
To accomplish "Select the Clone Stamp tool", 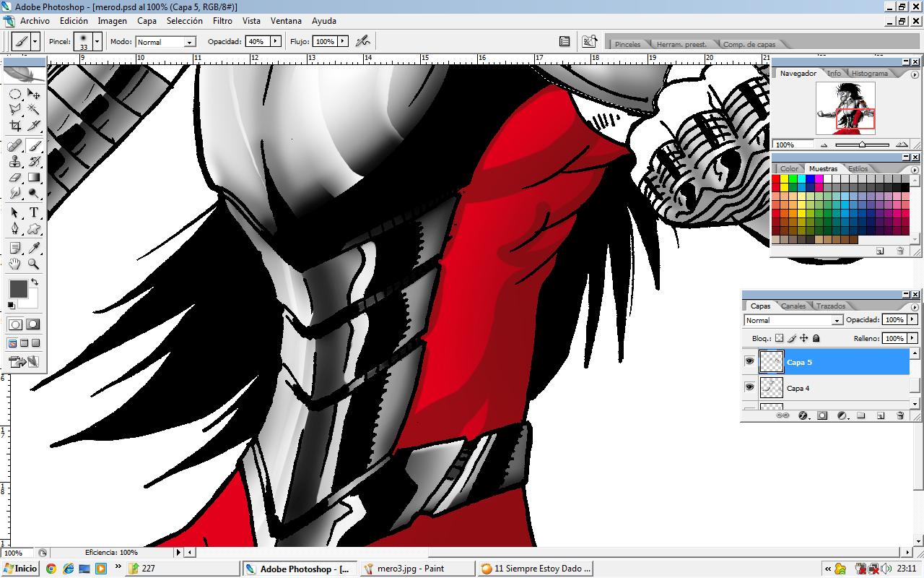I will (15, 161).
